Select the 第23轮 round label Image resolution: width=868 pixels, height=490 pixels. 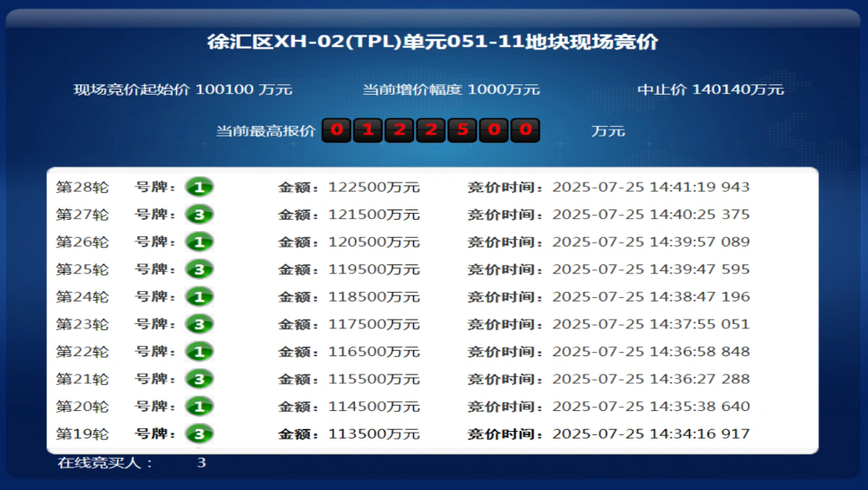(x=82, y=324)
